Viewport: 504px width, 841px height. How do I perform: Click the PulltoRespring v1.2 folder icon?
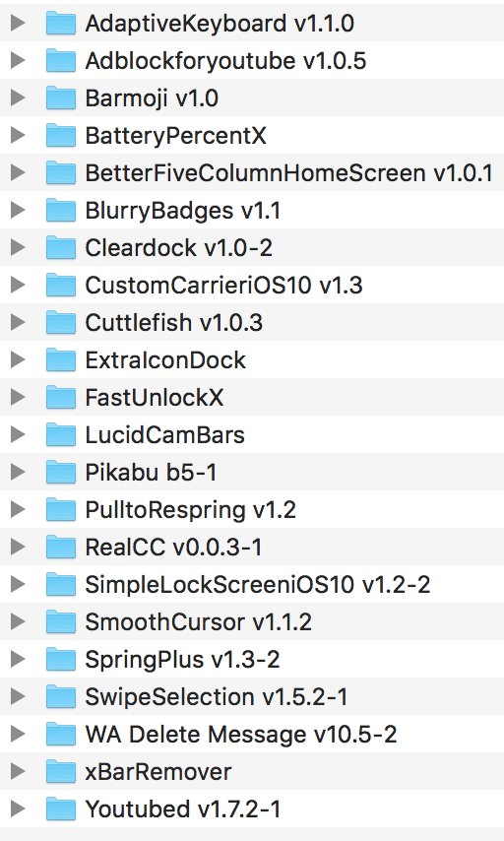(61, 509)
